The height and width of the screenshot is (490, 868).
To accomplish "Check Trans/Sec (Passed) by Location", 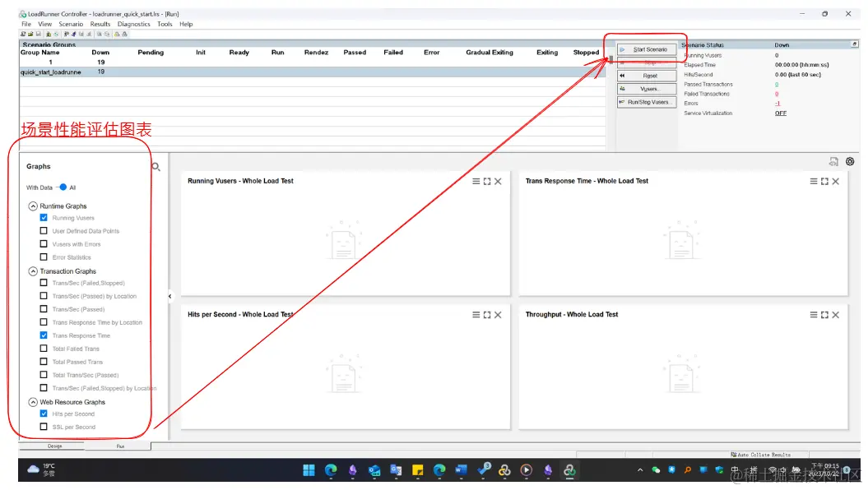I will coord(44,296).
